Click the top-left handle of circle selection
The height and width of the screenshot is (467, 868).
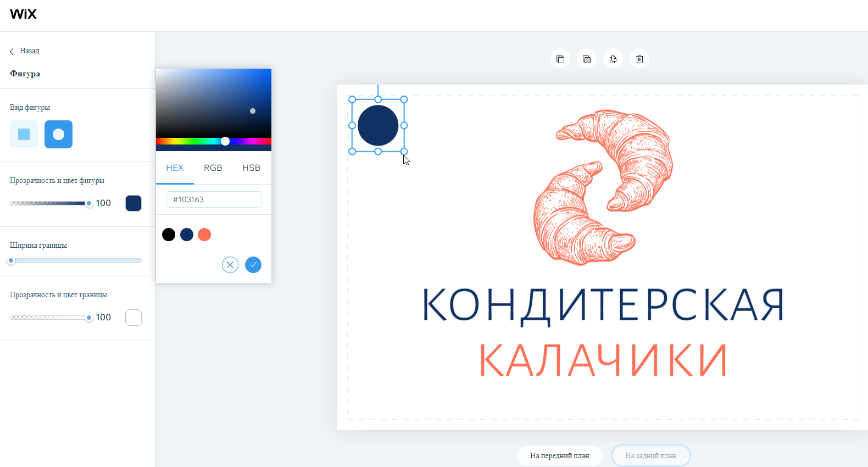pos(352,99)
